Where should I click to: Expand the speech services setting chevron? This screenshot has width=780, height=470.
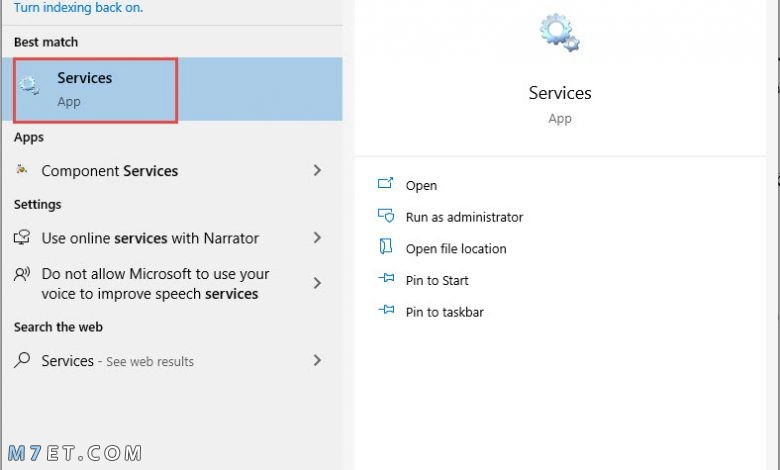click(x=317, y=283)
